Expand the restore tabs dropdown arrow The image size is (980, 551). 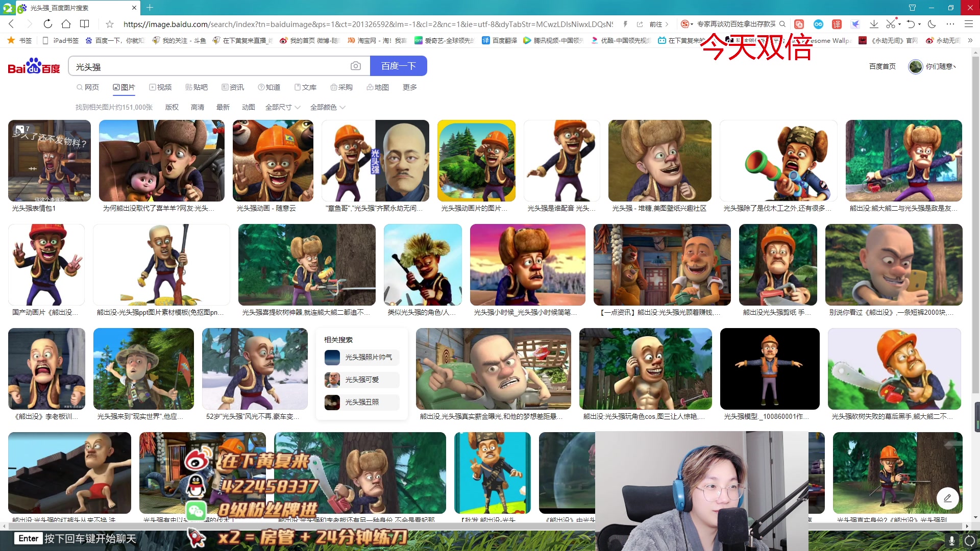point(920,24)
